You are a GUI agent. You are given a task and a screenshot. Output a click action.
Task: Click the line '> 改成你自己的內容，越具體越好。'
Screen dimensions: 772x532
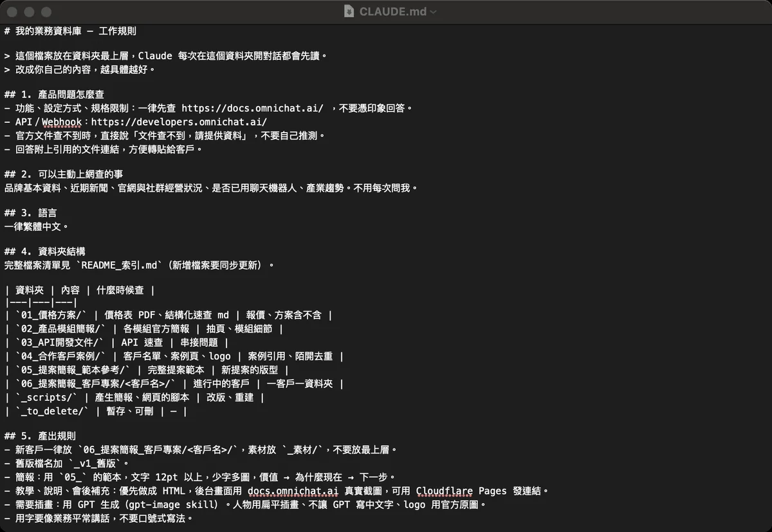pyautogui.click(x=80, y=69)
